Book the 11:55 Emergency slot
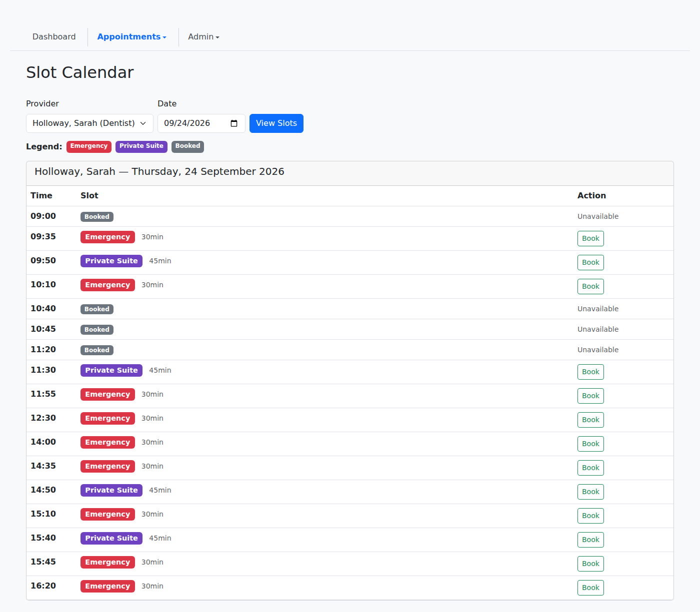Viewport: 700px width, 612px height. [590, 396]
